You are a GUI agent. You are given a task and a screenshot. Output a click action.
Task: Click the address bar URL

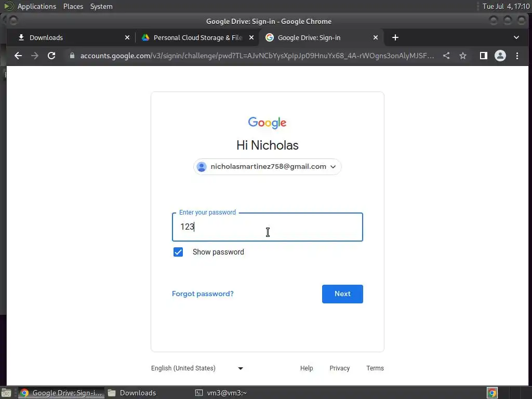coord(257,56)
